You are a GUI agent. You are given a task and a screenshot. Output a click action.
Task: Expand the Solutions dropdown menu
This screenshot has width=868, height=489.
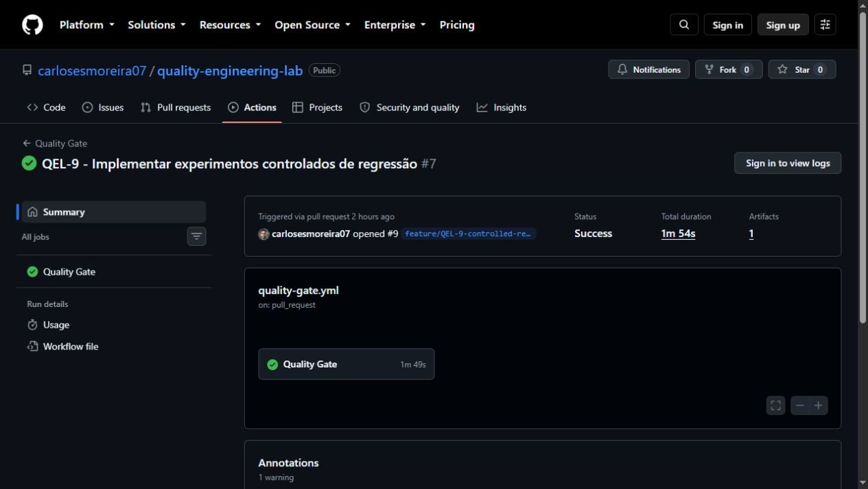[157, 25]
